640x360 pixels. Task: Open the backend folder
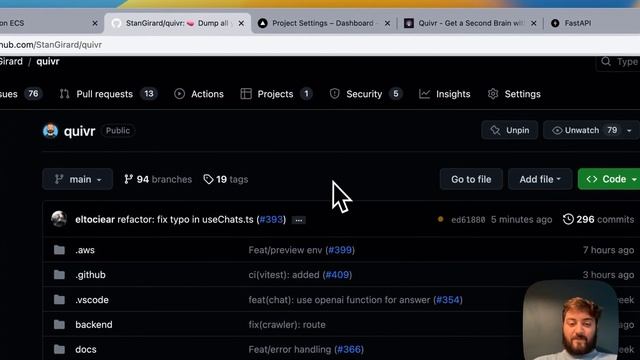click(94, 325)
